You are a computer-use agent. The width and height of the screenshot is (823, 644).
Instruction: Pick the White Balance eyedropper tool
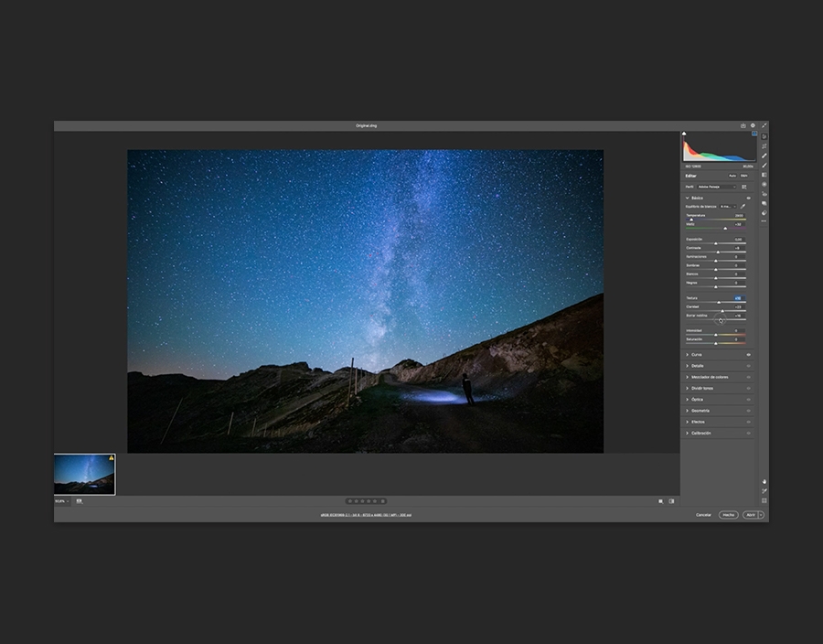pos(743,206)
